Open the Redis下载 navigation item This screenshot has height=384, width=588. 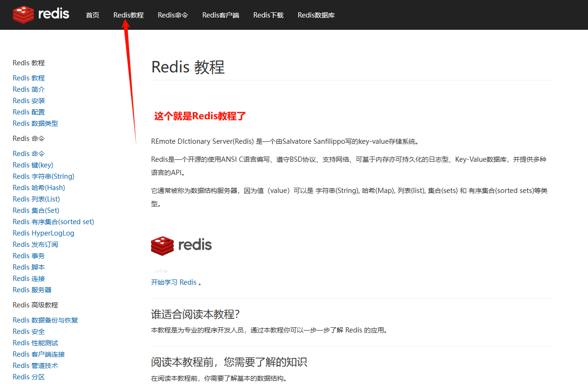[x=268, y=15]
